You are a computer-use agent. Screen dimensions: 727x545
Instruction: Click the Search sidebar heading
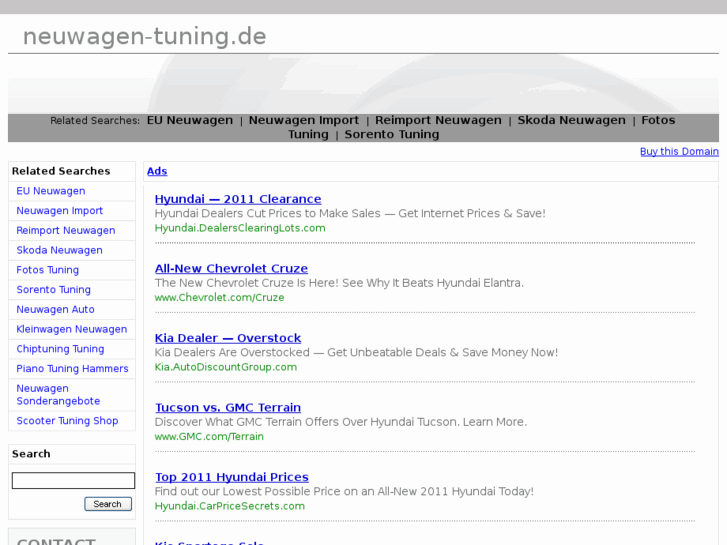click(31, 454)
